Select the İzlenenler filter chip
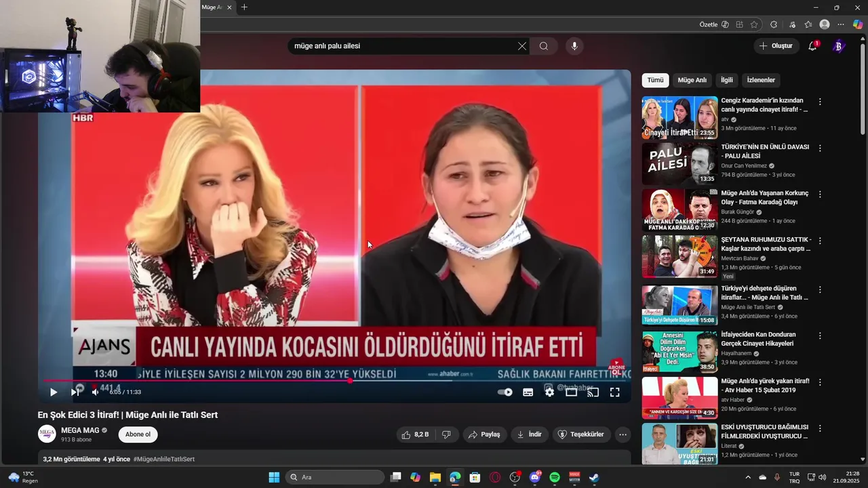The width and height of the screenshot is (868, 488). 761,80
